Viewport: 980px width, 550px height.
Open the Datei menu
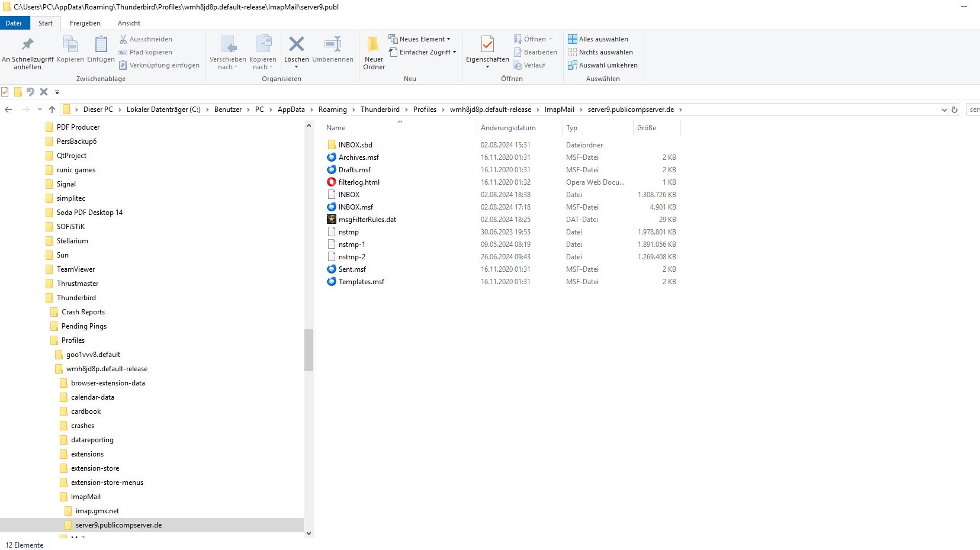click(13, 23)
